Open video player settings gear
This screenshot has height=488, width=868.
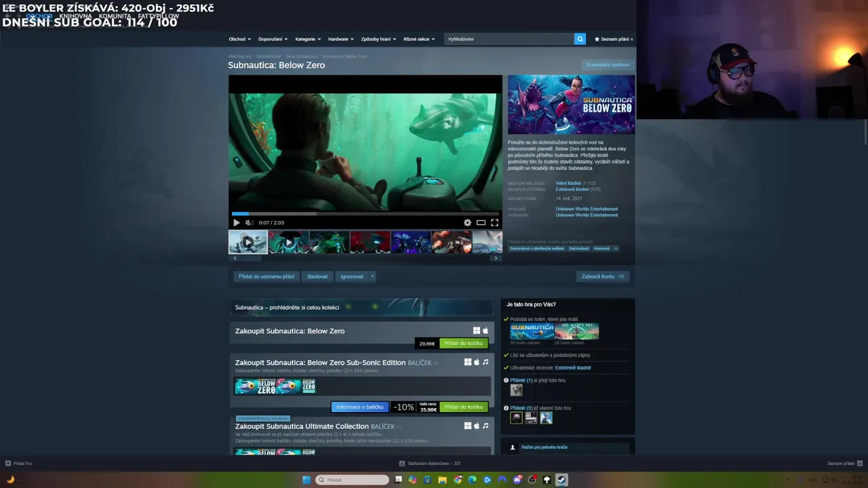[467, 222]
